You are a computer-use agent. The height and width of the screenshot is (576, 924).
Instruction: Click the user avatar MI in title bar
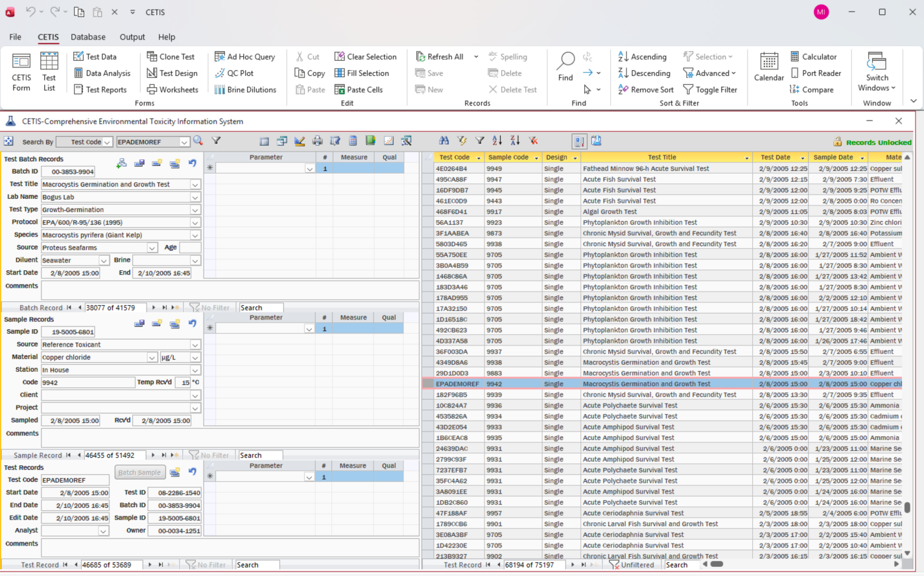(821, 12)
